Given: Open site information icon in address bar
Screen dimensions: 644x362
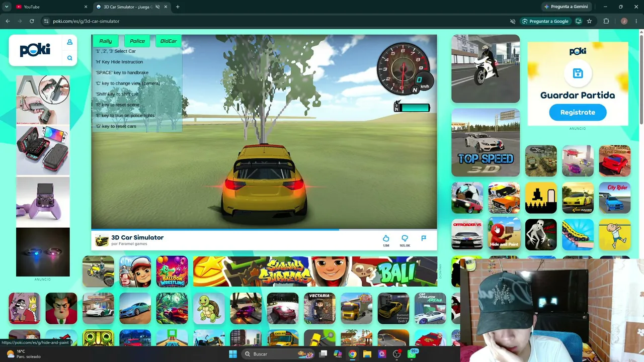Looking at the screenshot, I should 46,21.
